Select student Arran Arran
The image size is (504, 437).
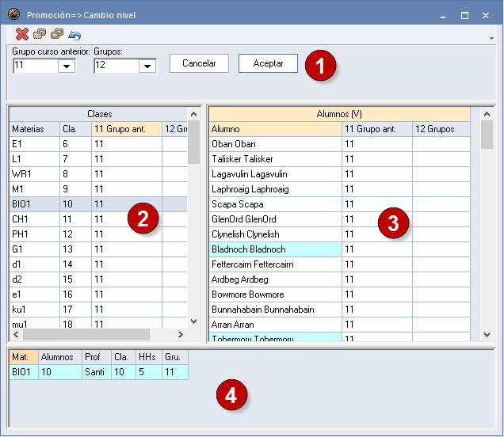click(276, 325)
